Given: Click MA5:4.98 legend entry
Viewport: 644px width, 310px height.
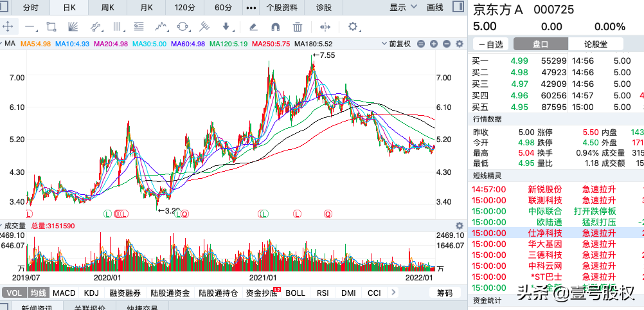Looking at the screenshot, I should (35, 44).
